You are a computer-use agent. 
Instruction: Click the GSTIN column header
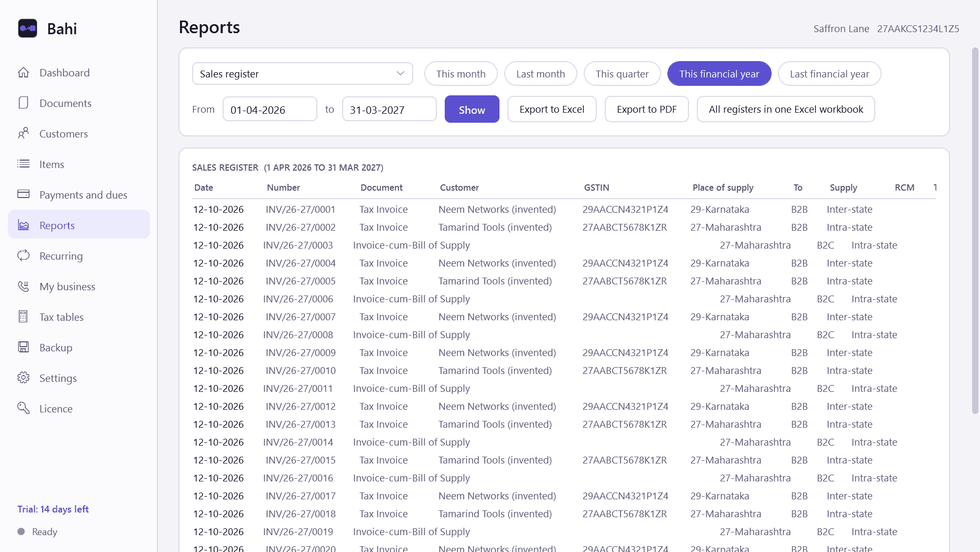[x=596, y=188]
